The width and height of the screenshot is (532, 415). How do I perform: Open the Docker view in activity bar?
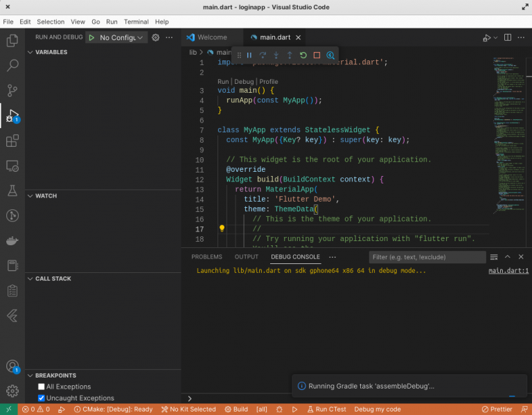[12, 240]
